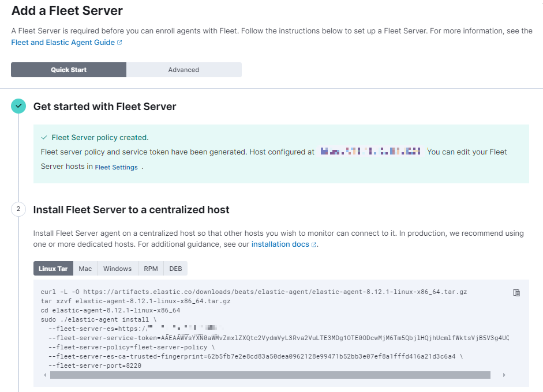
Task: Copy the install commands to clipboard
Action: (516, 293)
